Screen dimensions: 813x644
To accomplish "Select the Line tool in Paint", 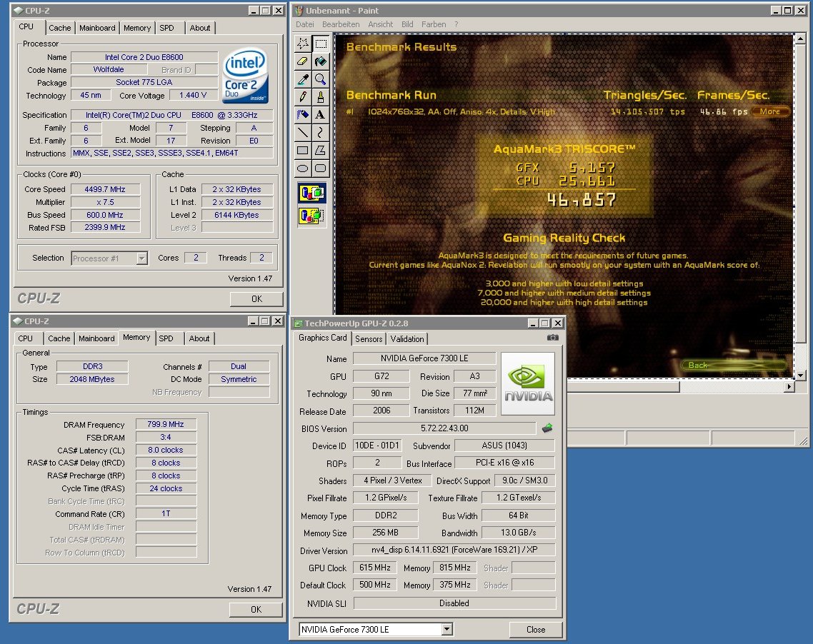I will (304, 133).
